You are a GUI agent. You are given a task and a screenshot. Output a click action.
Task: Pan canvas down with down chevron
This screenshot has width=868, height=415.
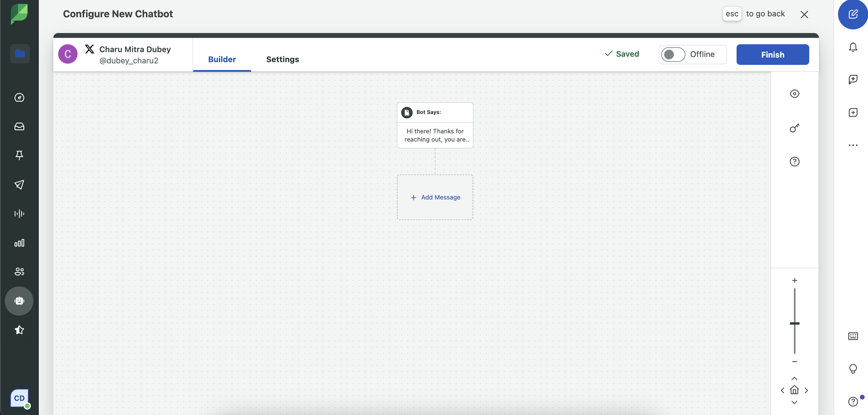(x=794, y=402)
